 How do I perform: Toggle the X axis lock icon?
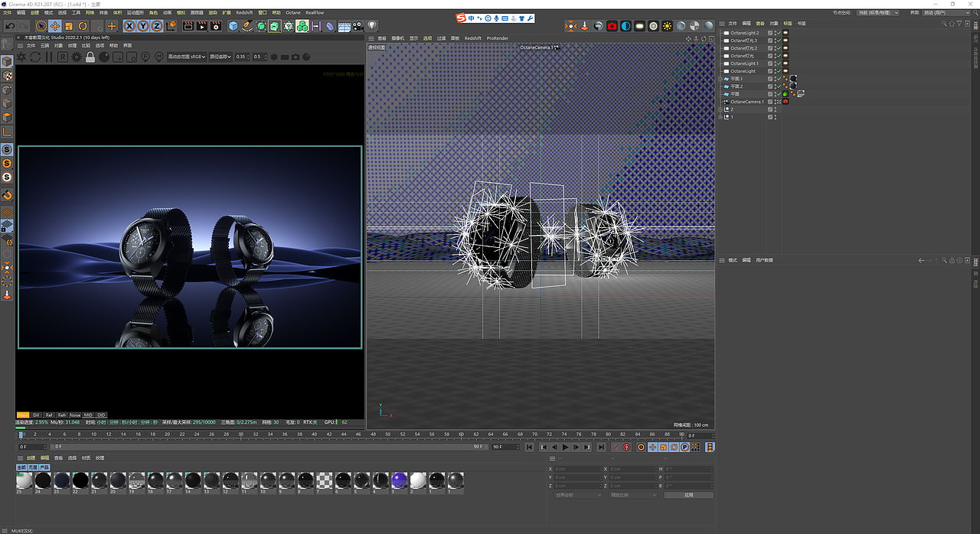[x=129, y=26]
